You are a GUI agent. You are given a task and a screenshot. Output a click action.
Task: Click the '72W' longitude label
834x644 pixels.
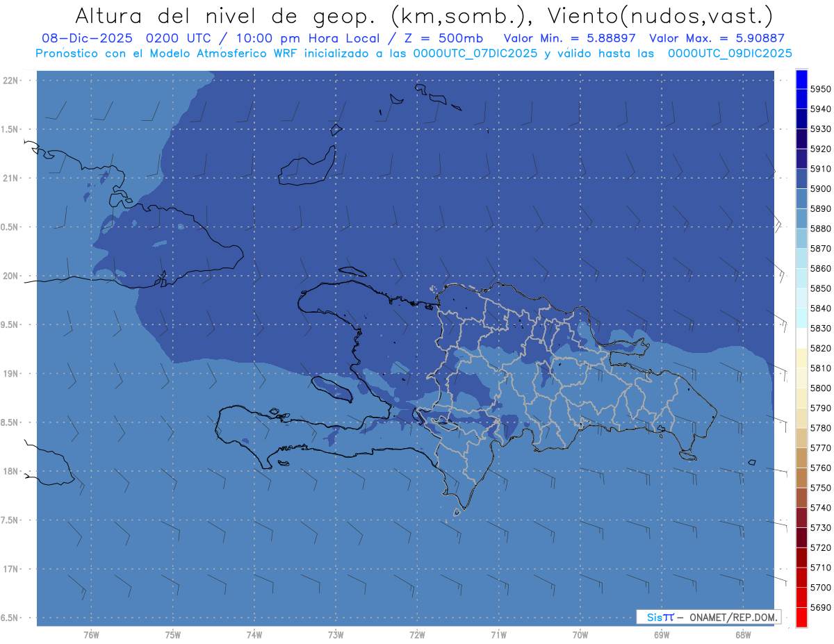[x=417, y=635]
